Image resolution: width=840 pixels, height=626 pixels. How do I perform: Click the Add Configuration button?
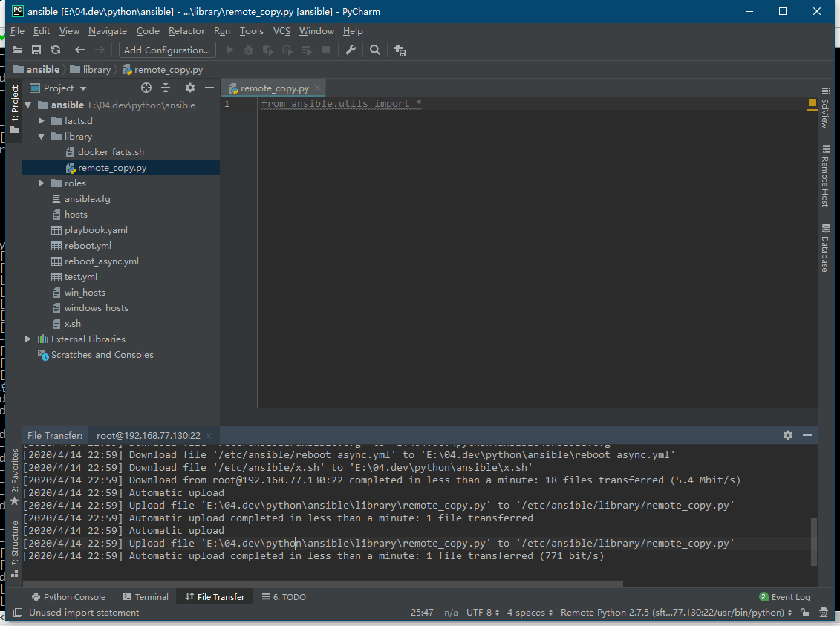click(x=166, y=50)
